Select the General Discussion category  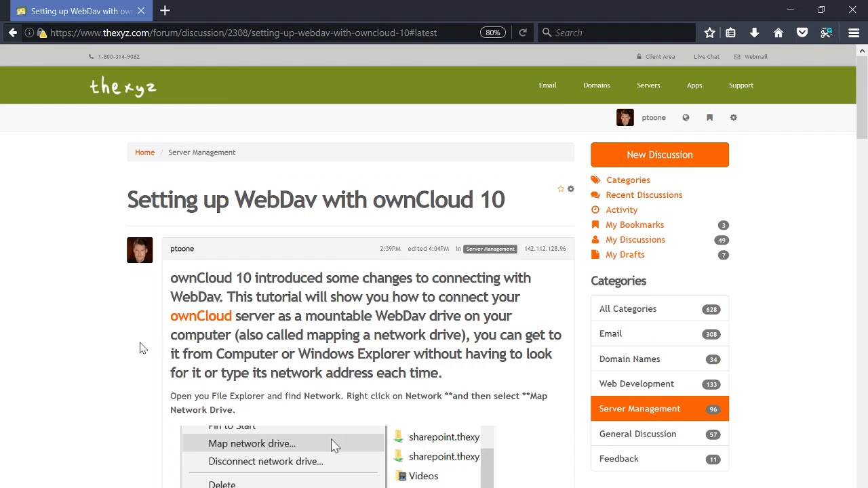tap(660, 434)
